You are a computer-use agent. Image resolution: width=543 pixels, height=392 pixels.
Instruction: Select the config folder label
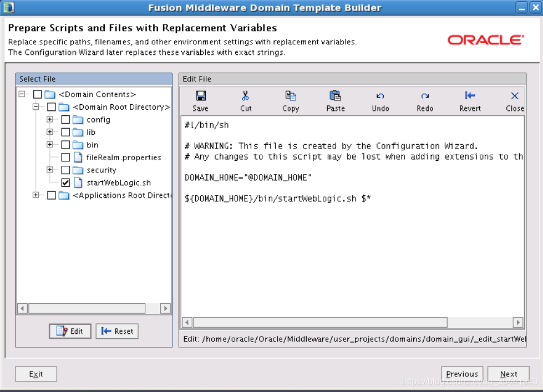[98, 120]
